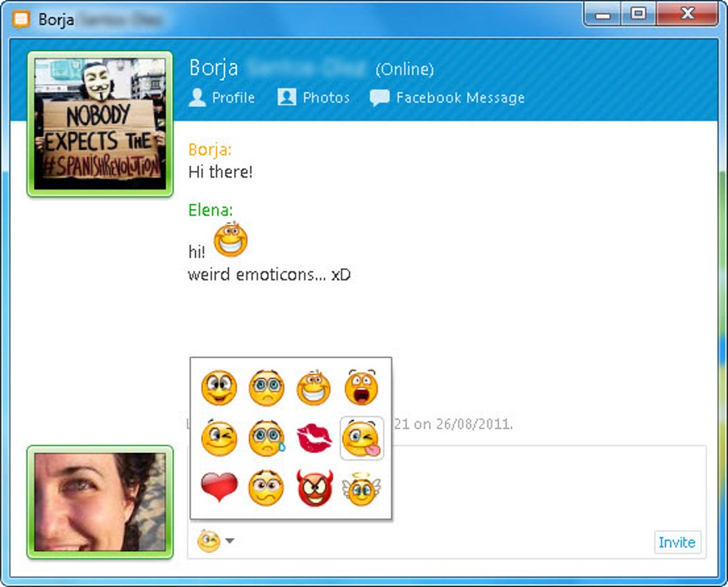This screenshot has width=728, height=587.
Task: Click the Profile person icon
Action: (197, 98)
